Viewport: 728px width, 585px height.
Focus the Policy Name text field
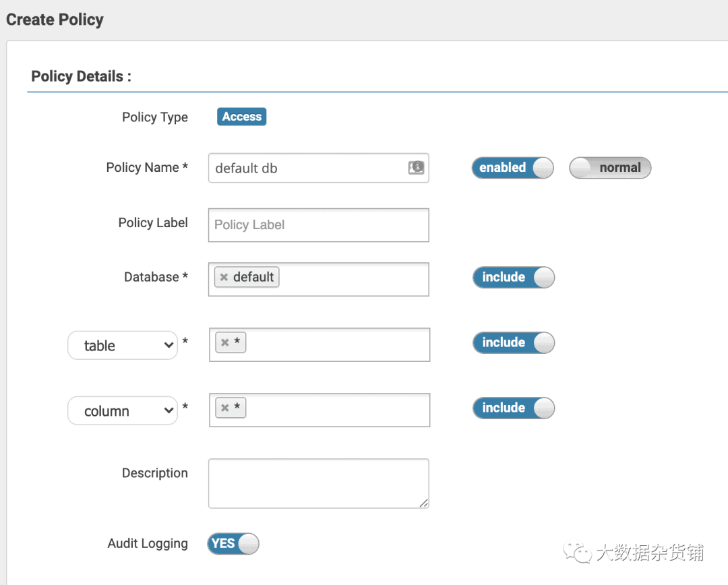tap(307, 168)
